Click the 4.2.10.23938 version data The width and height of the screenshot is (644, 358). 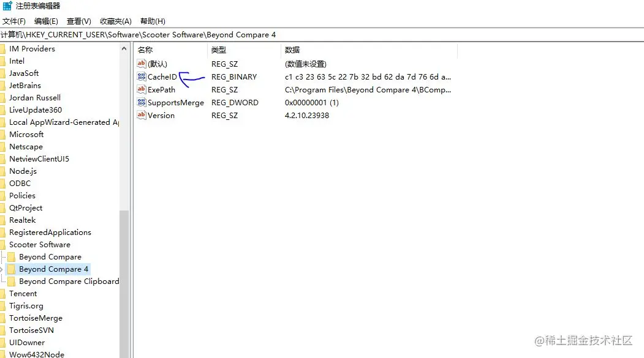(307, 115)
